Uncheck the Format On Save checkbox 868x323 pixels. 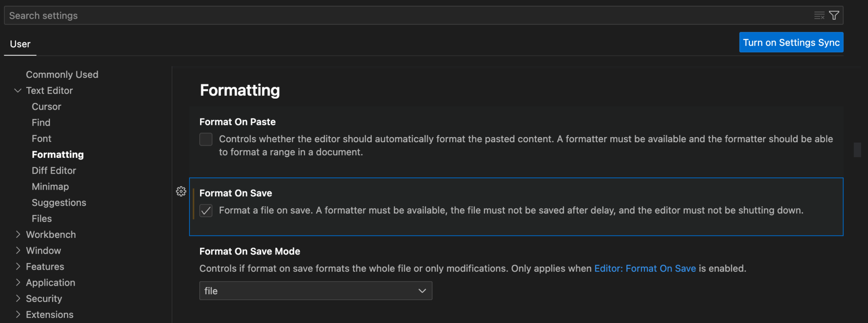click(x=206, y=210)
